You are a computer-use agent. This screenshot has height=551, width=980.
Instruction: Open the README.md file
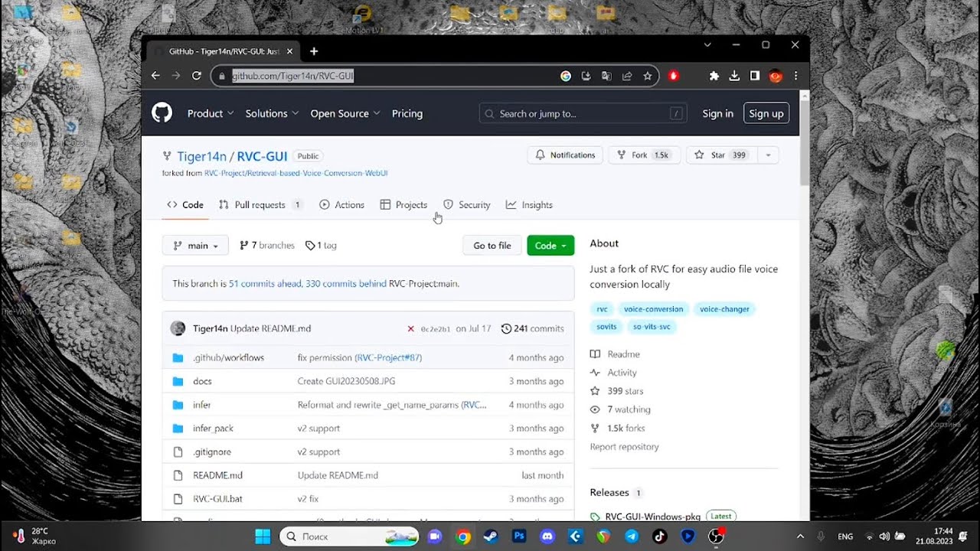point(217,475)
